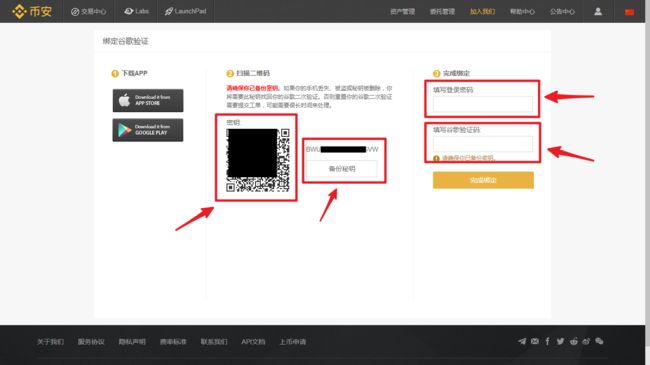Open the Telegram icon in footer

pos(522,341)
